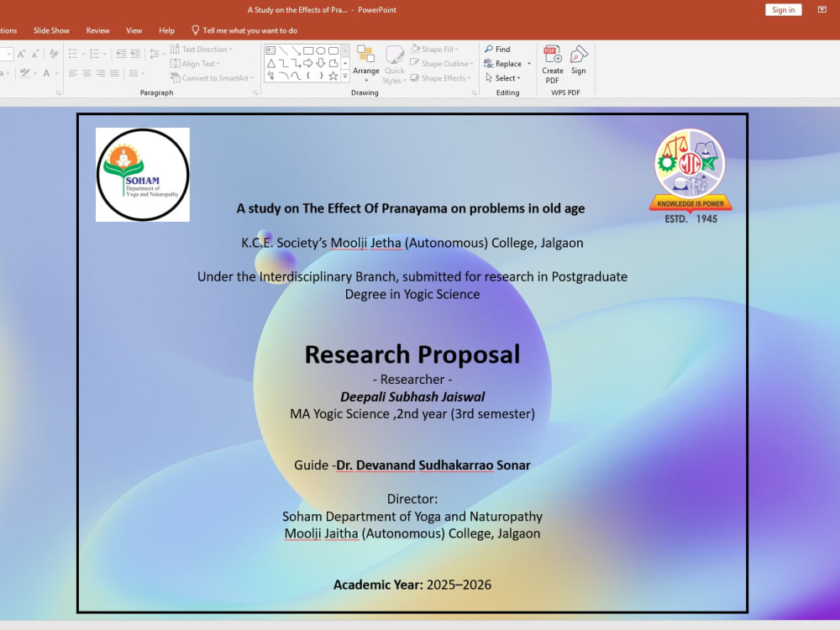
Task: Align text right in Paragraph group
Action: (101, 73)
